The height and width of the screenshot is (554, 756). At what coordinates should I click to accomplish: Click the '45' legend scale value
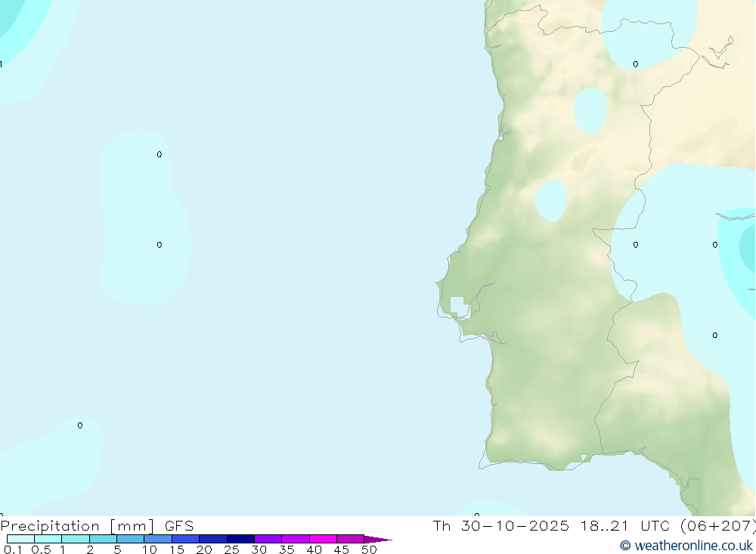coord(342,549)
